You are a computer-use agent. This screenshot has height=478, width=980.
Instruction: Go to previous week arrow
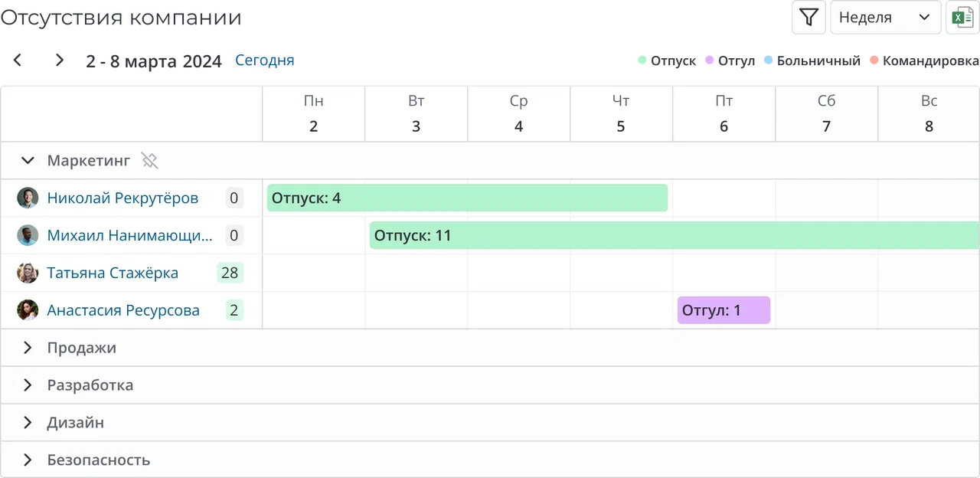point(18,61)
